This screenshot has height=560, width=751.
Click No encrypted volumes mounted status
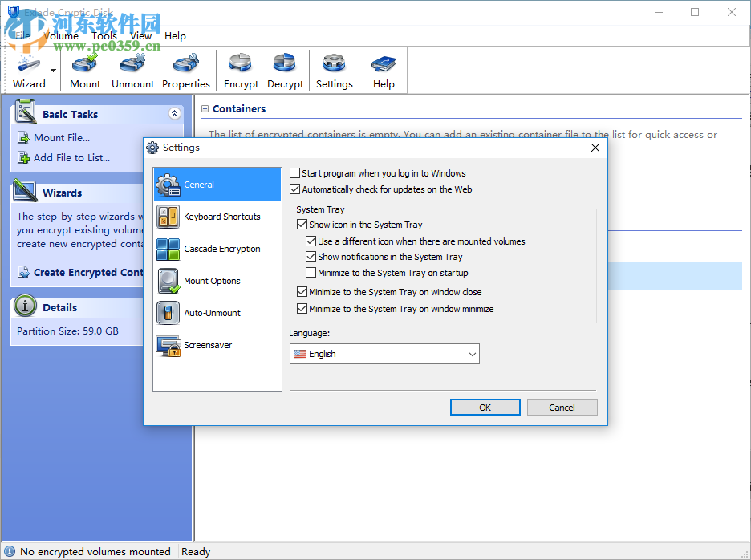click(x=95, y=552)
